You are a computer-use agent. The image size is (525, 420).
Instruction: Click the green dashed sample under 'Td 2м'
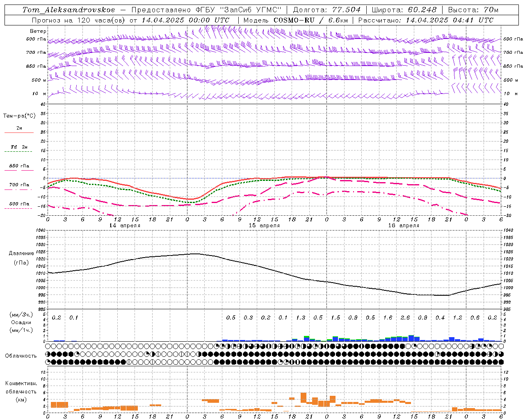tap(18, 152)
